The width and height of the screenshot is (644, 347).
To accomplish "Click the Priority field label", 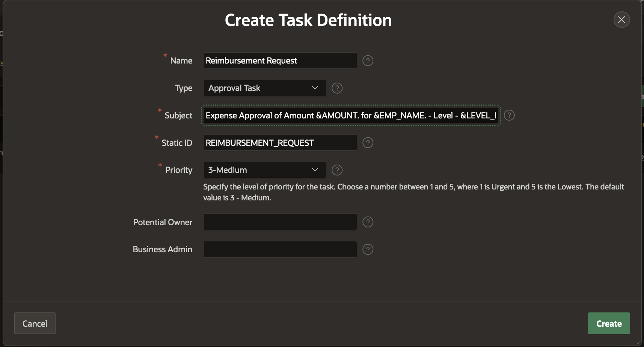I will (178, 170).
